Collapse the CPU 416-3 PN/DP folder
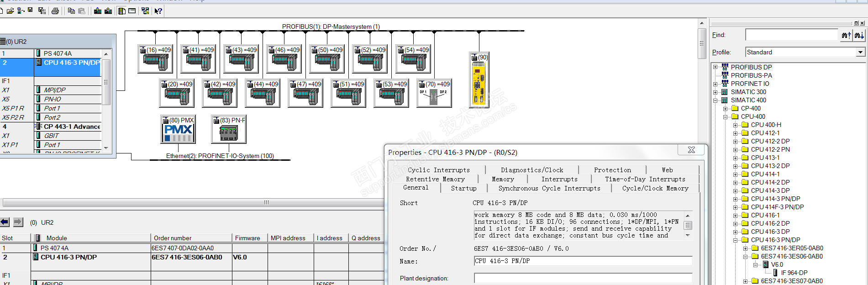The height and width of the screenshot is (285, 868). coord(735,240)
